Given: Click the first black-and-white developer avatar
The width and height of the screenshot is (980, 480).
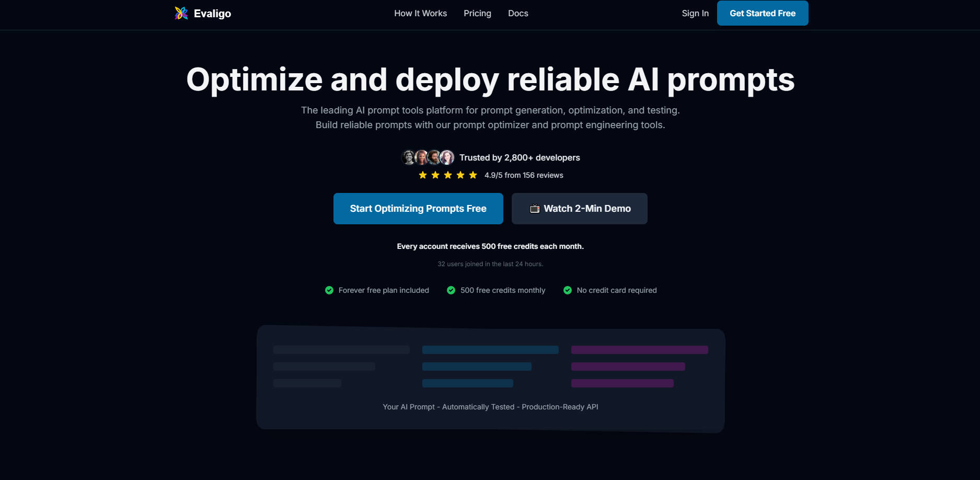Looking at the screenshot, I should click(409, 157).
